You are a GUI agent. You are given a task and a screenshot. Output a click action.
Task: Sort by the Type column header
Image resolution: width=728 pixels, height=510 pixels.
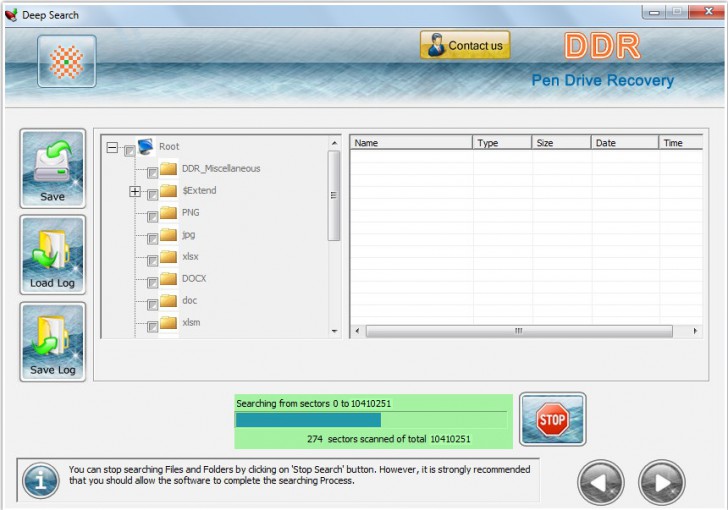click(502, 143)
